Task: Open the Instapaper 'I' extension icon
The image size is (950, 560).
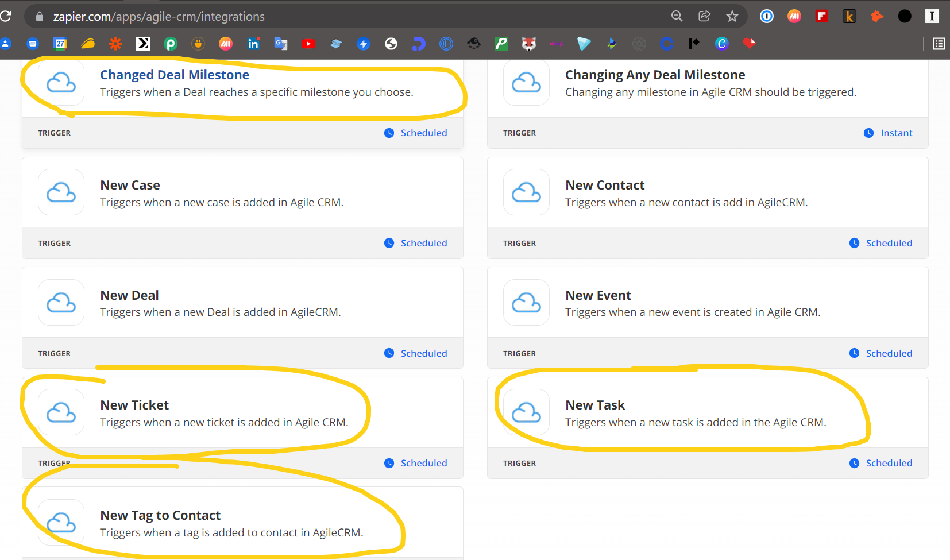Action: coord(932,16)
